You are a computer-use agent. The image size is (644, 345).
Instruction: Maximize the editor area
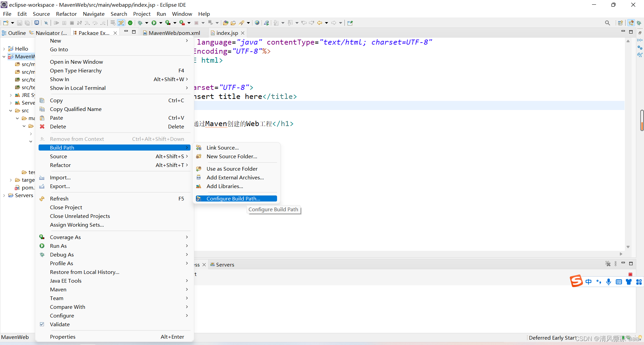tap(631, 32)
